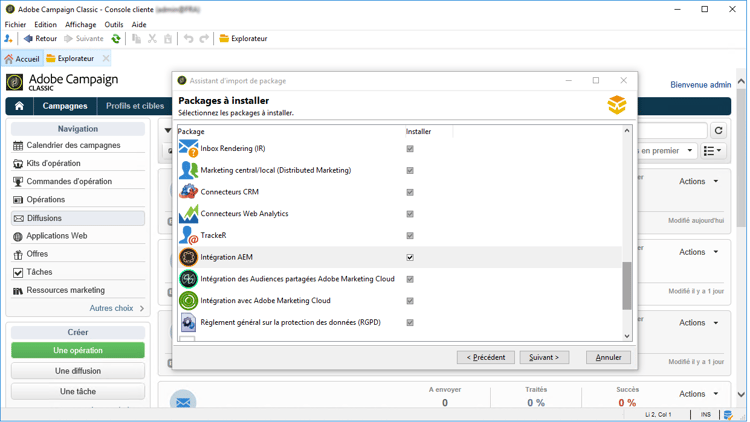Toggle Installer checkbox for Intégration avec Adobe Marketing Cloud
The height and width of the screenshot is (422, 750).
coord(410,301)
